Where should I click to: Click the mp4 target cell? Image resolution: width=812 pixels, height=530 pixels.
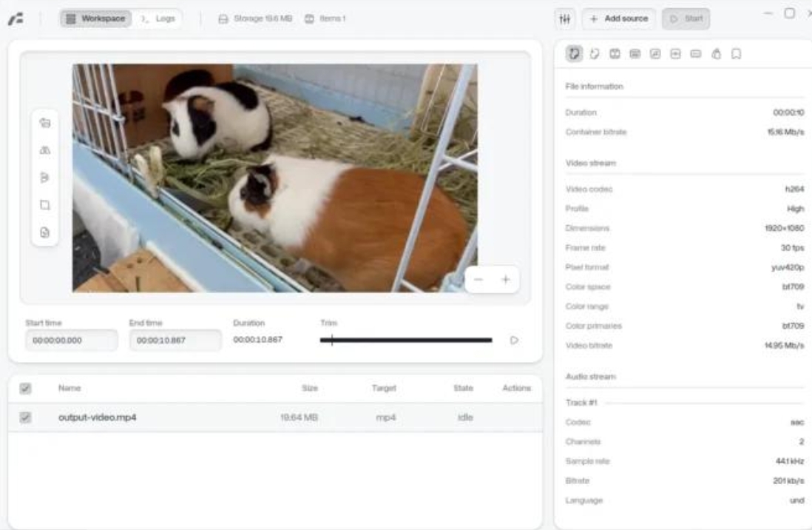pyautogui.click(x=386, y=417)
